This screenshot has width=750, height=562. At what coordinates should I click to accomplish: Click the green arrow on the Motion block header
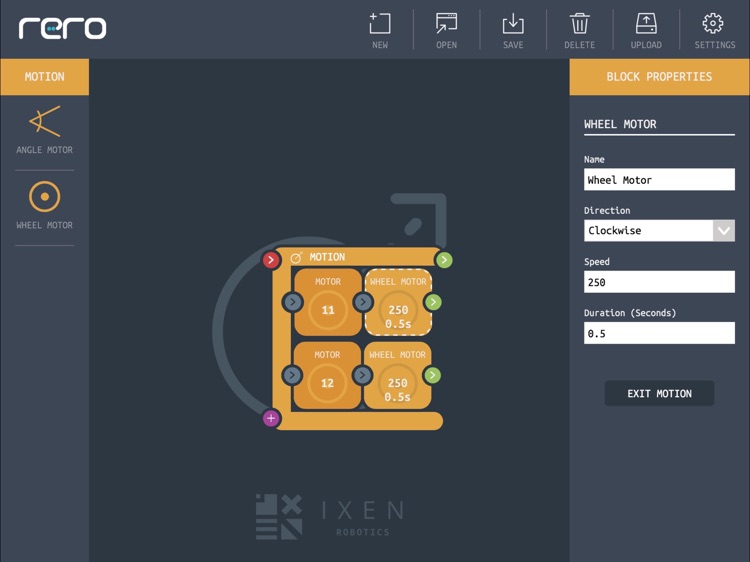[x=444, y=260]
